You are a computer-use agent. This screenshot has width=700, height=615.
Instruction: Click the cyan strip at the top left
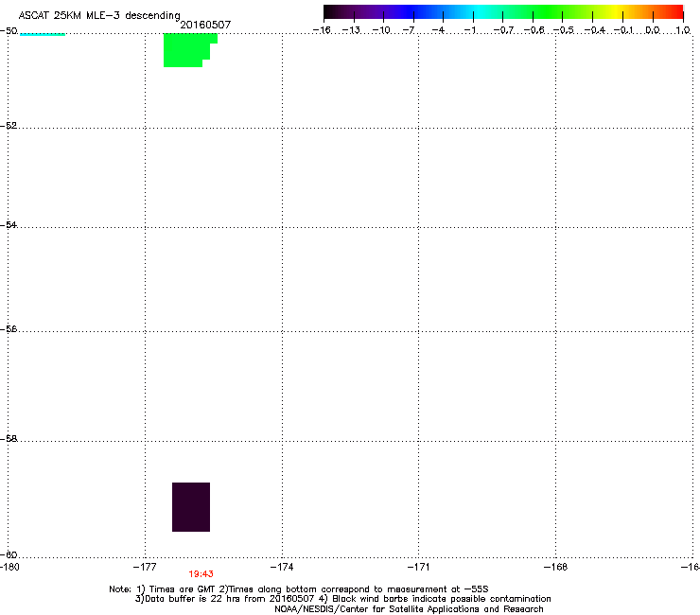coord(43,34)
